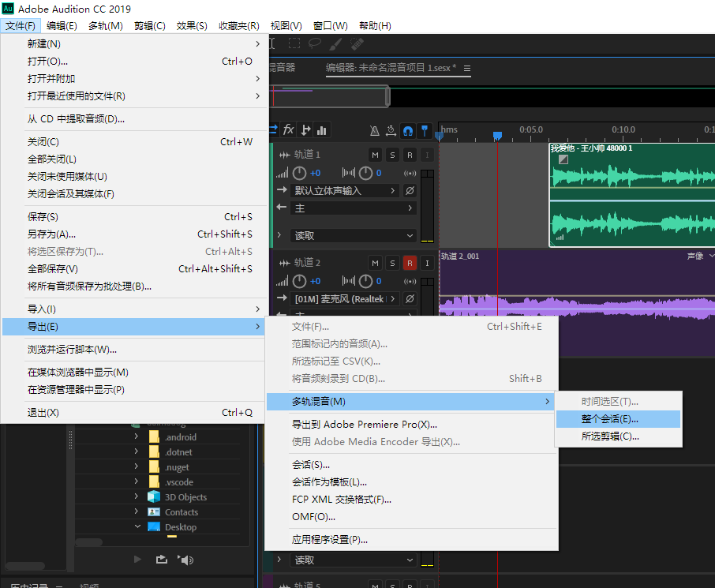The width and height of the screenshot is (715, 588).
Task: Choose 整个会话(E)... export option
Action: (618, 419)
